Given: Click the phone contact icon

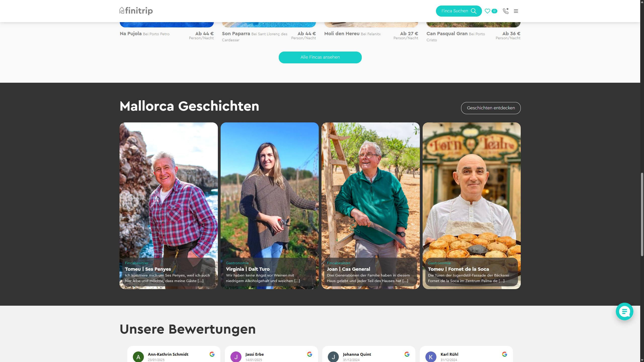Looking at the screenshot, I should (505, 11).
